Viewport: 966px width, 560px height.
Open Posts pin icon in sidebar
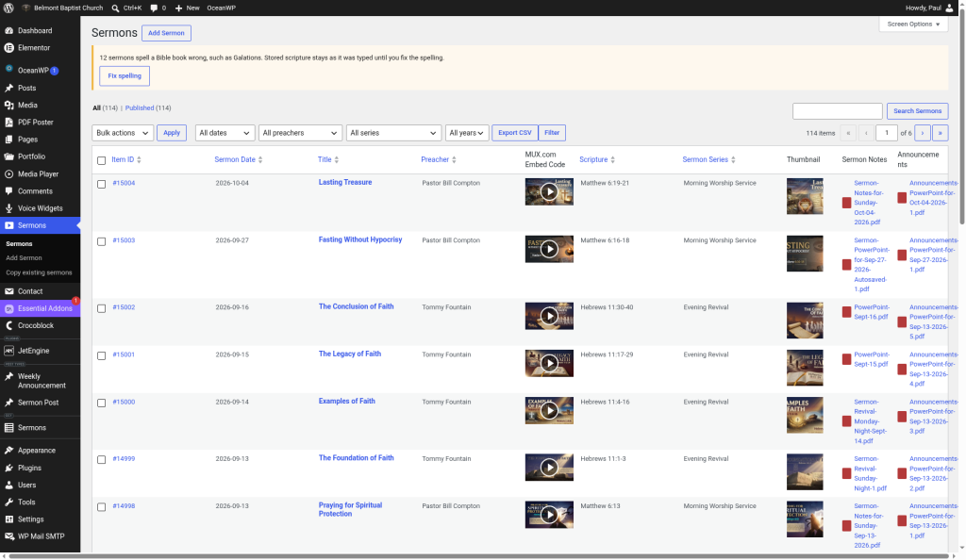click(x=9, y=88)
